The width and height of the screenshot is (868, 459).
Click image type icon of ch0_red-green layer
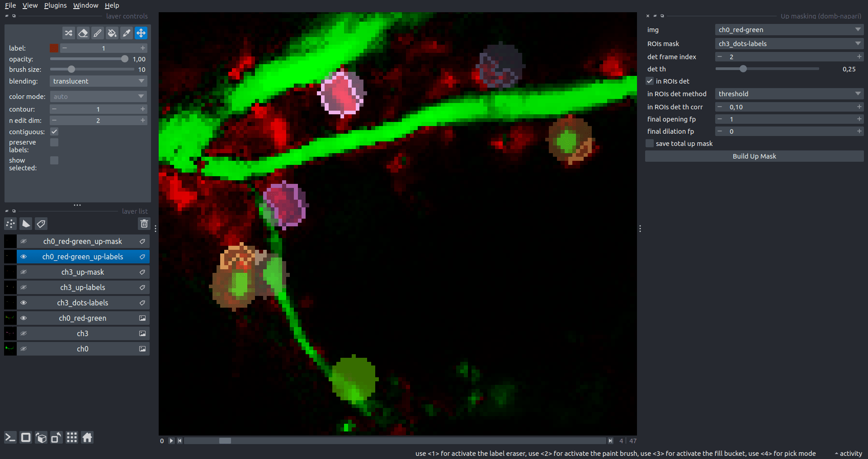pyautogui.click(x=142, y=318)
